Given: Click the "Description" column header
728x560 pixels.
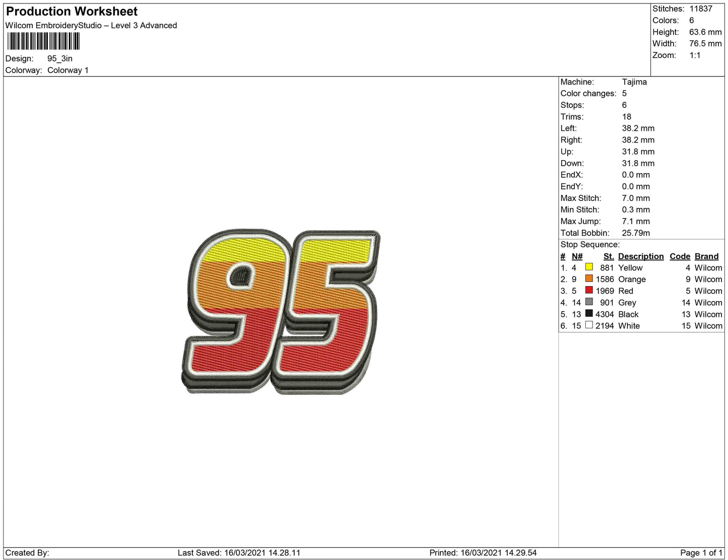Looking at the screenshot, I should click(641, 256).
